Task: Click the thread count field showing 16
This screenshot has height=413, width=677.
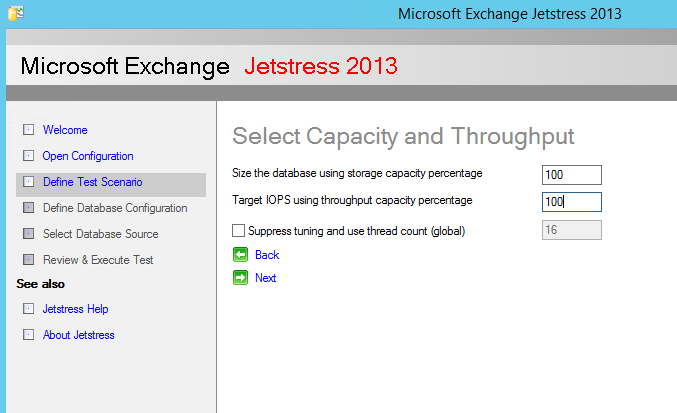Action: pos(571,230)
